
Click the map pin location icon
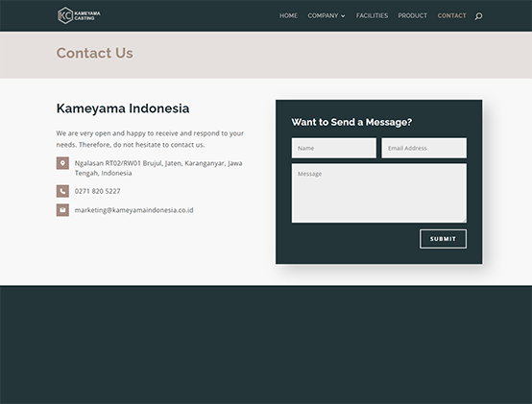click(x=62, y=163)
